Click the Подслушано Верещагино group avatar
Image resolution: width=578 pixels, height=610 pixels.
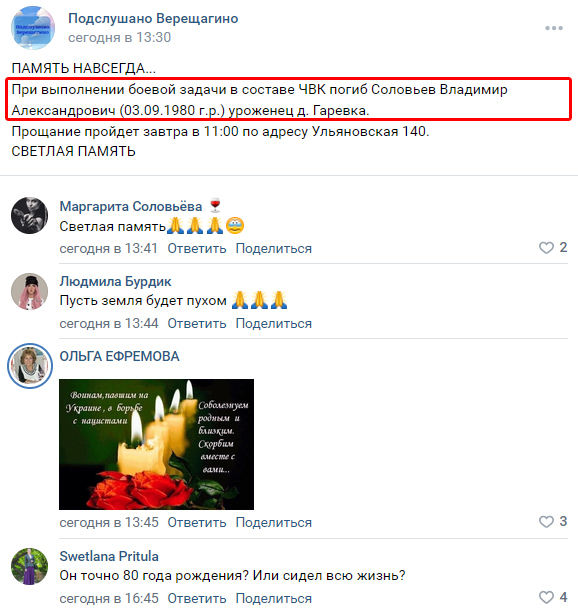tap(33, 28)
